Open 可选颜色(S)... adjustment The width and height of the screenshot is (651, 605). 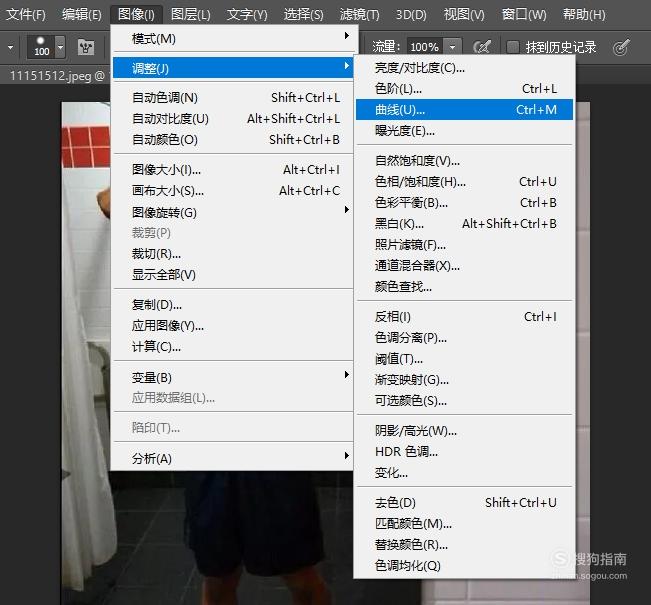[464, 400]
